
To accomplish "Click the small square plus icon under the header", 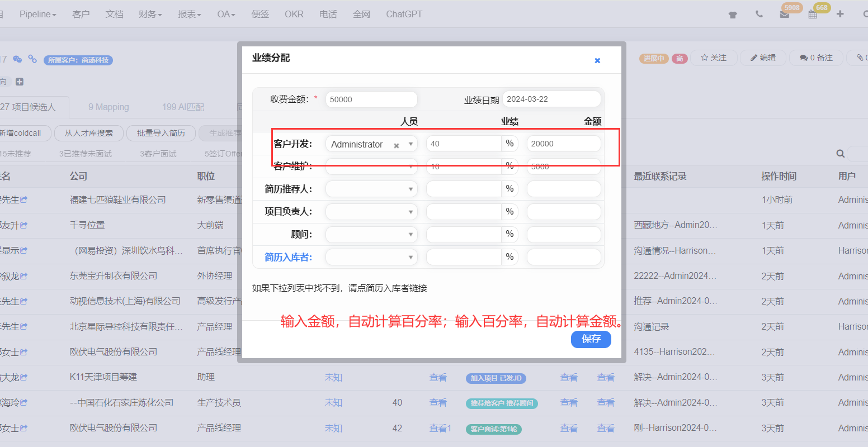I will pyautogui.click(x=20, y=82).
